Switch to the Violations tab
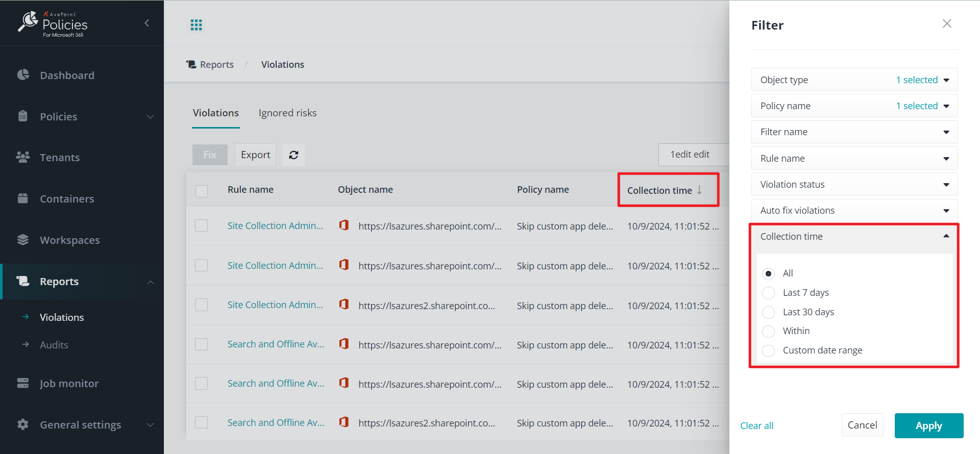This screenshot has height=454, width=980. (216, 113)
